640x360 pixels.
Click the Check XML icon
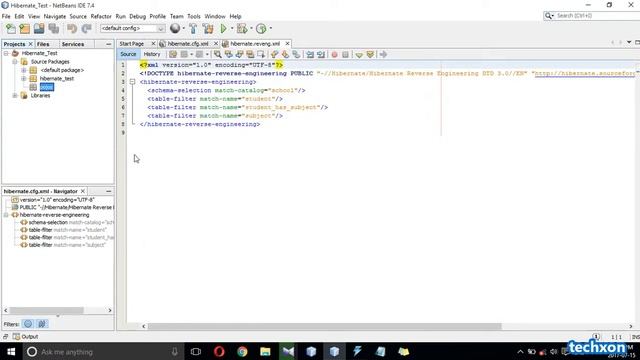359,54
